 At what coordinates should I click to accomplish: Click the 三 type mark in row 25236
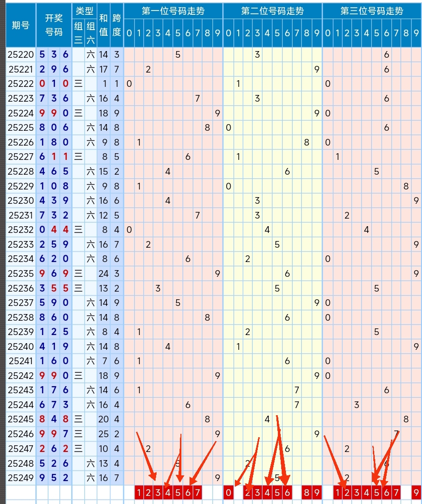click(x=78, y=288)
